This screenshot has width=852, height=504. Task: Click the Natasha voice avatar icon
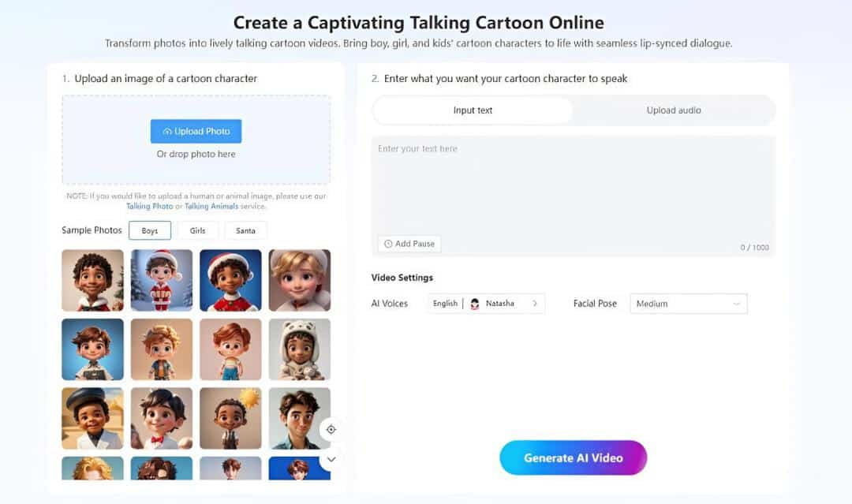pos(475,304)
